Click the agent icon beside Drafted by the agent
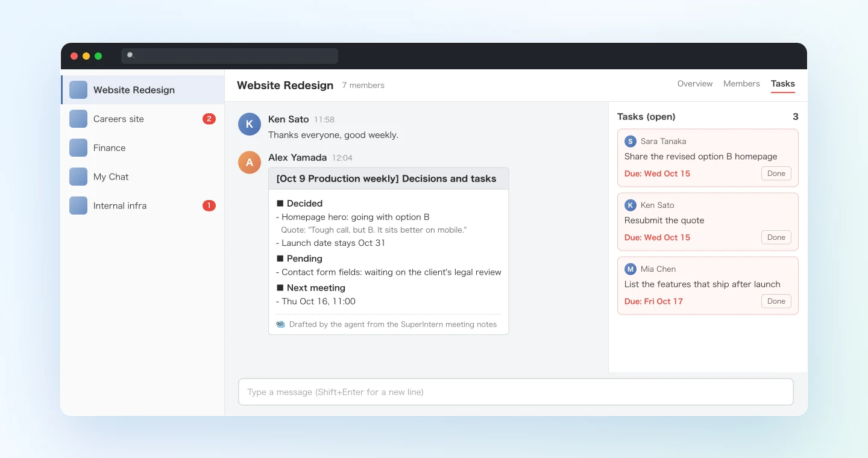868x458 pixels. [280, 324]
